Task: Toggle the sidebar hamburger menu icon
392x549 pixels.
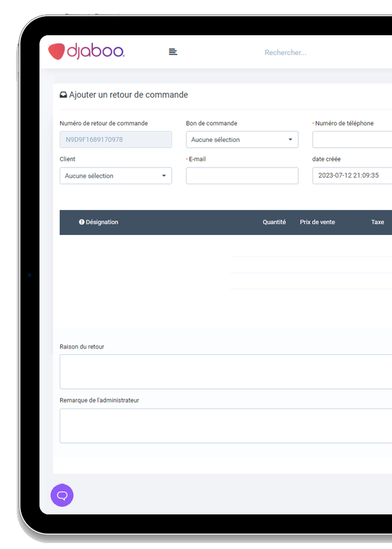Action: pyautogui.click(x=173, y=52)
